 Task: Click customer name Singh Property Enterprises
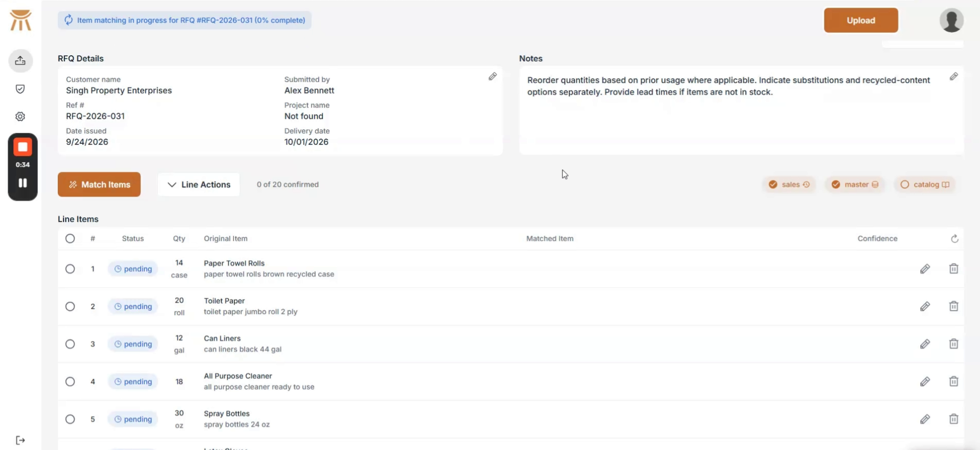[119, 91]
